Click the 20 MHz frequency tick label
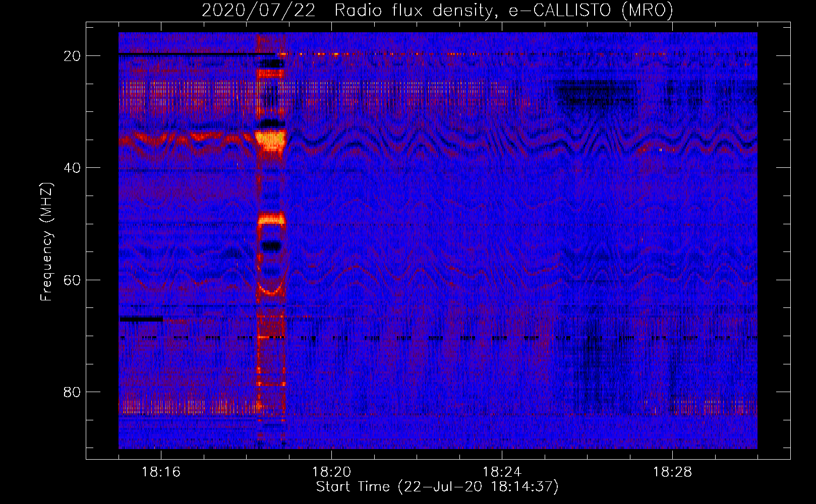The width and height of the screenshot is (816, 504). (x=72, y=56)
